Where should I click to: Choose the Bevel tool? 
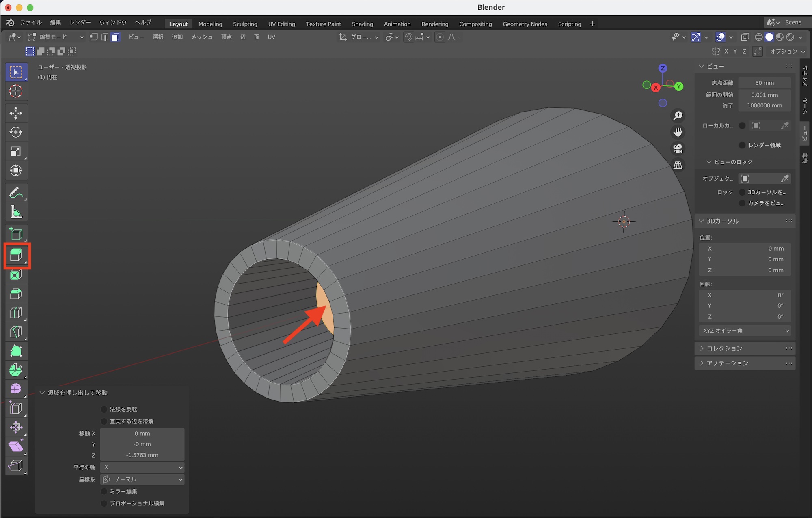coord(16,294)
